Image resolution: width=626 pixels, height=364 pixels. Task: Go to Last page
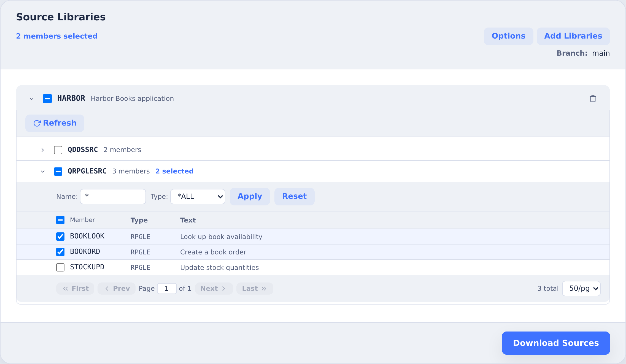pos(255,289)
